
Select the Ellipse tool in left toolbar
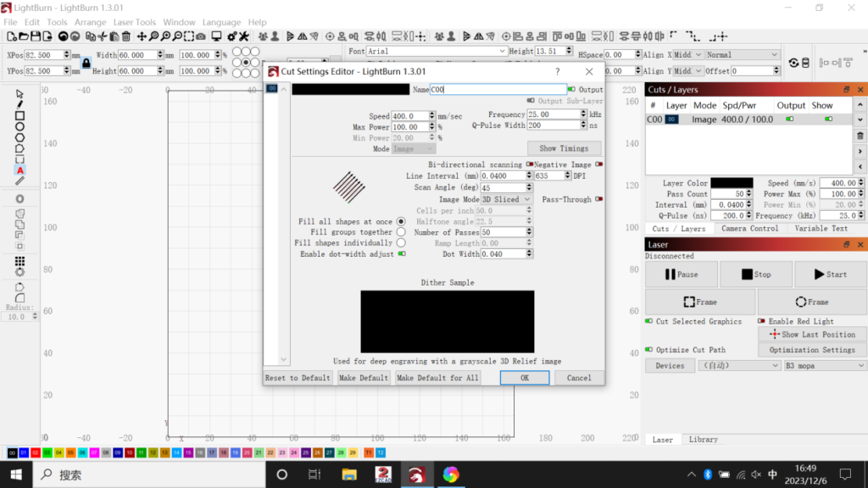click(x=19, y=126)
